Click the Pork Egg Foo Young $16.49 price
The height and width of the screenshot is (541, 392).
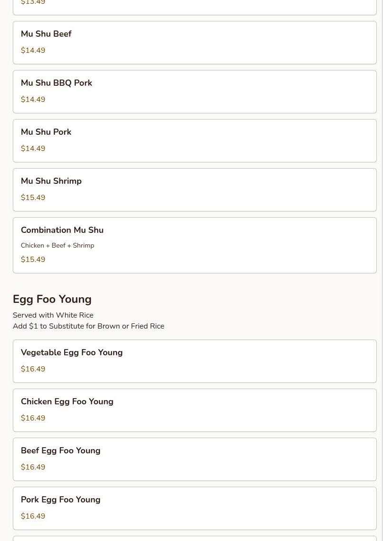[33, 516]
